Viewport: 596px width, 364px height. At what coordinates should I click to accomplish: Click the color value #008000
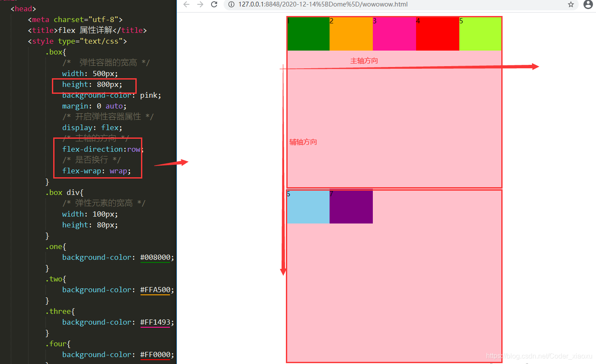coord(155,257)
